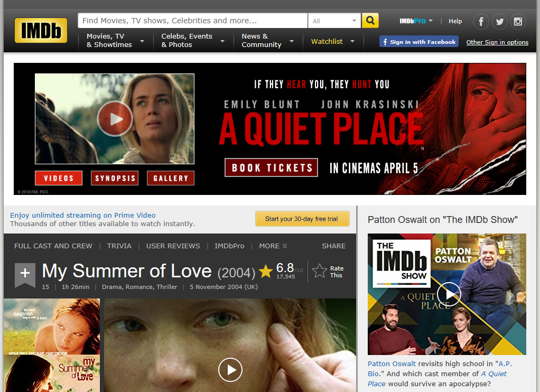
Task: Expand the Movies, TV & Showtimes menu
Action: pos(115,41)
